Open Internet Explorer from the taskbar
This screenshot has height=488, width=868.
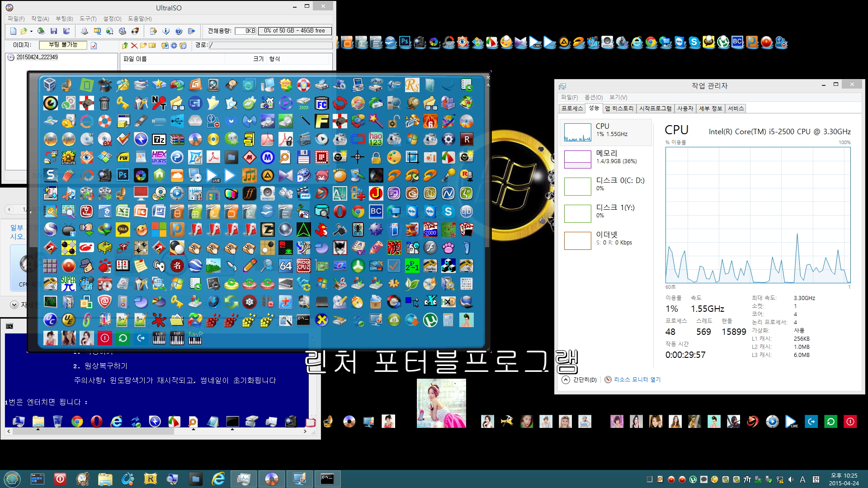(218, 479)
